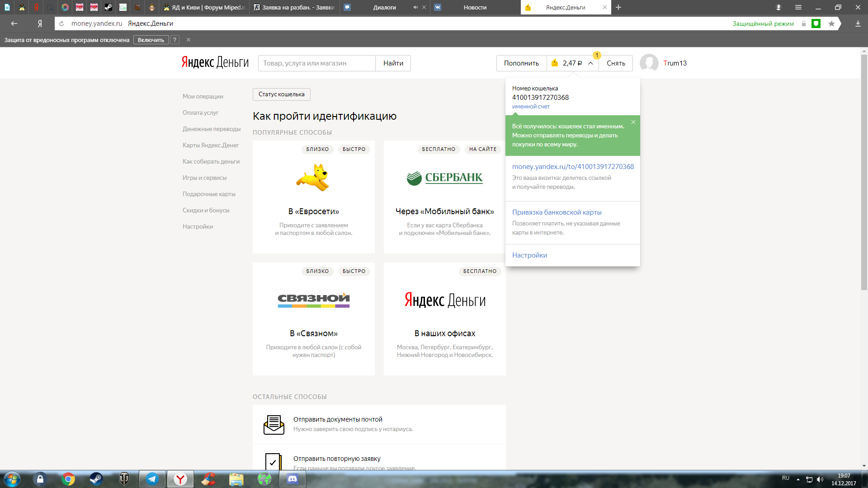Viewport: 868px width, 488px height.
Task: Bookmark the page with the star icon
Action: point(831,23)
